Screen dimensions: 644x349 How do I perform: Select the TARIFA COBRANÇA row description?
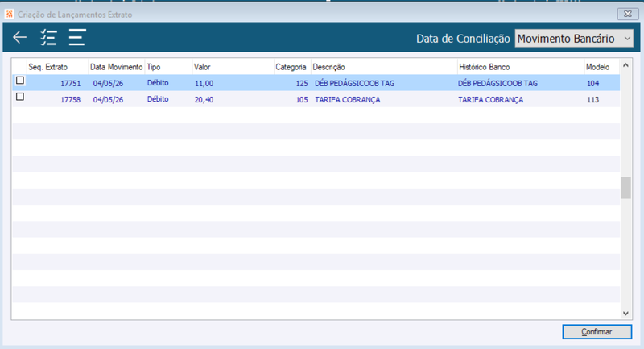pos(348,99)
